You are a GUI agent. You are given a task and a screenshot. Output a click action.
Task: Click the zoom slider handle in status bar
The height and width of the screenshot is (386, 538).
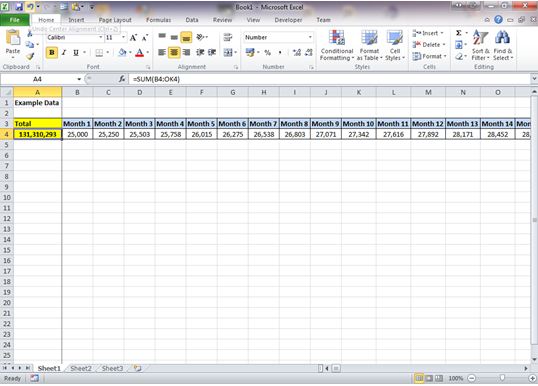502,378
